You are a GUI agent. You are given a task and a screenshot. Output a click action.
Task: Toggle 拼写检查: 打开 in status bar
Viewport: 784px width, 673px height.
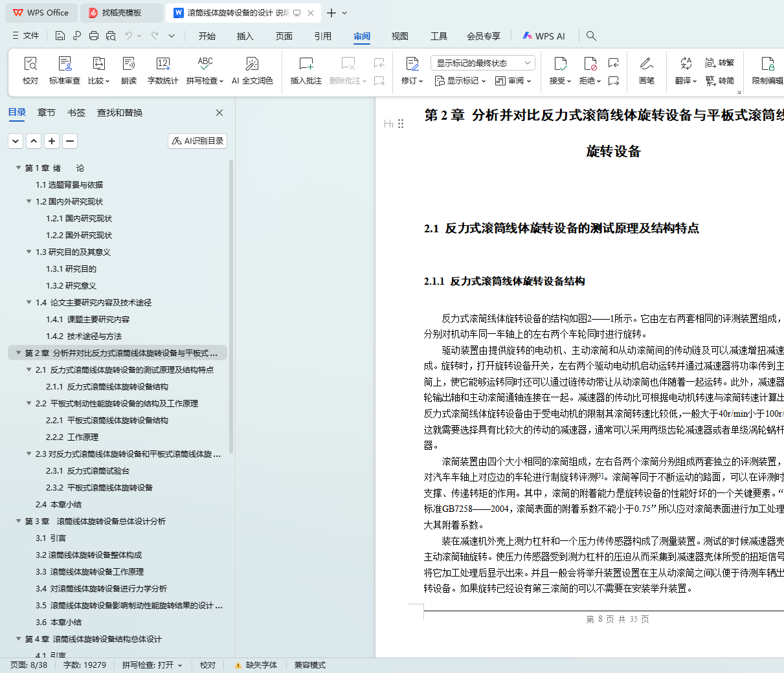click(152, 665)
